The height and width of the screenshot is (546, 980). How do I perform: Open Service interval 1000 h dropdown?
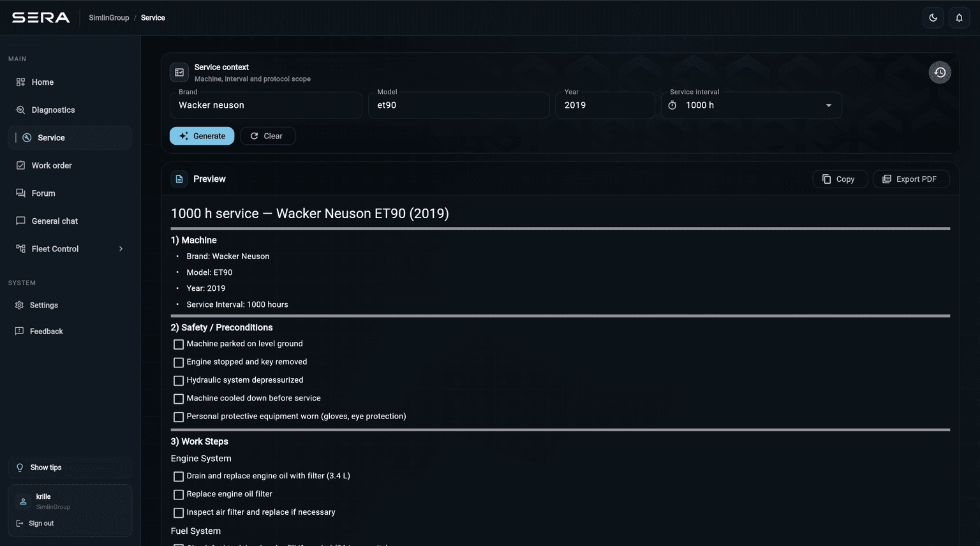(x=752, y=105)
